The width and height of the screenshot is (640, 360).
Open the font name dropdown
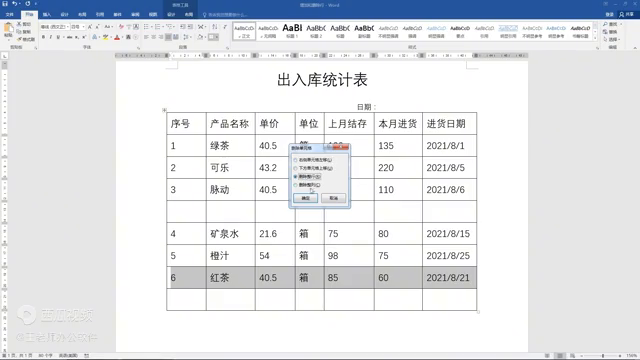(x=68, y=27)
